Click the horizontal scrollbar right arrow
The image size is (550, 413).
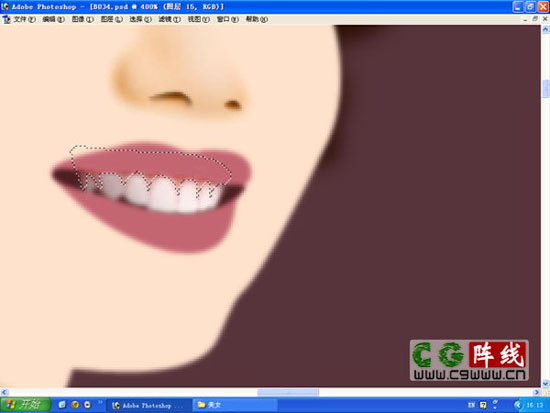537,392
